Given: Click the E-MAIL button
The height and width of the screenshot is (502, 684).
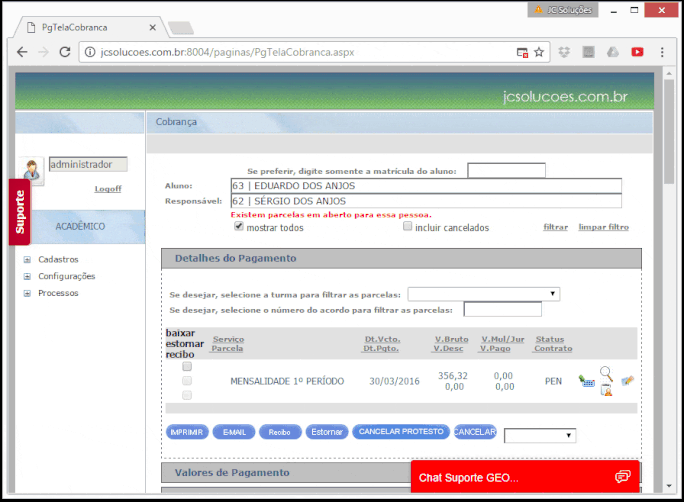Looking at the screenshot, I should tap(234, 432).
